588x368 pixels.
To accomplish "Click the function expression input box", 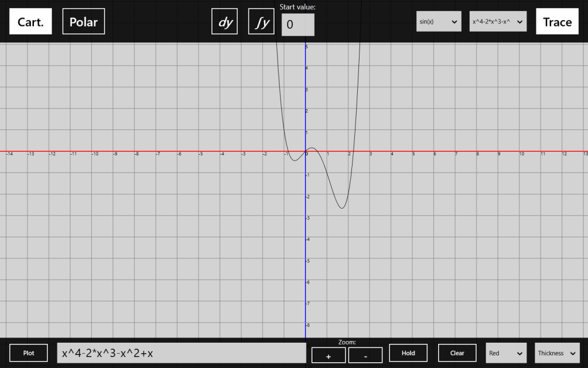I will click(x=181, y=353).
